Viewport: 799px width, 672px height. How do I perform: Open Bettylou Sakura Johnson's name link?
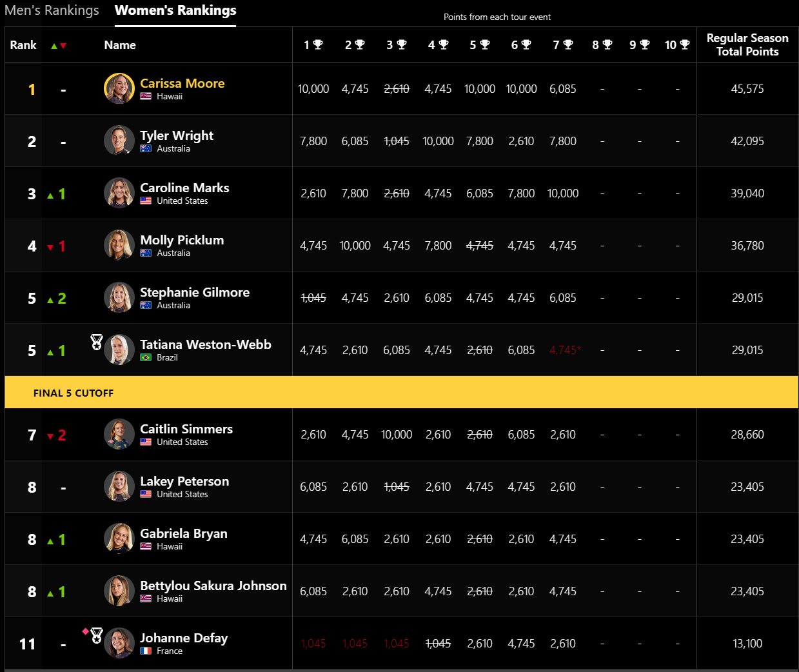point(213,586)
